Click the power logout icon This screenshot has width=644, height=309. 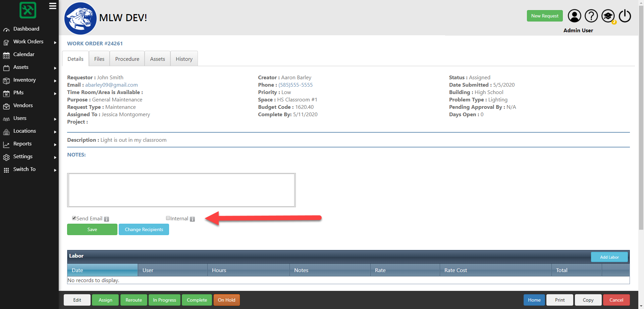coord(625,15)
